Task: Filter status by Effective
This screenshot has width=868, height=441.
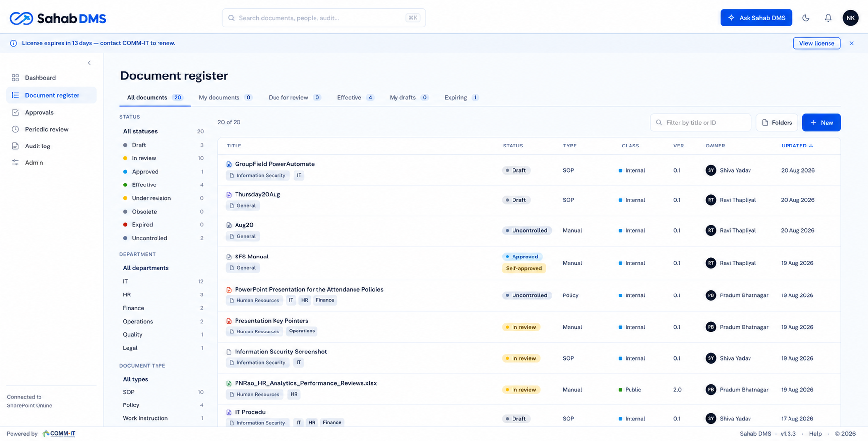Action: coord(163,185)
